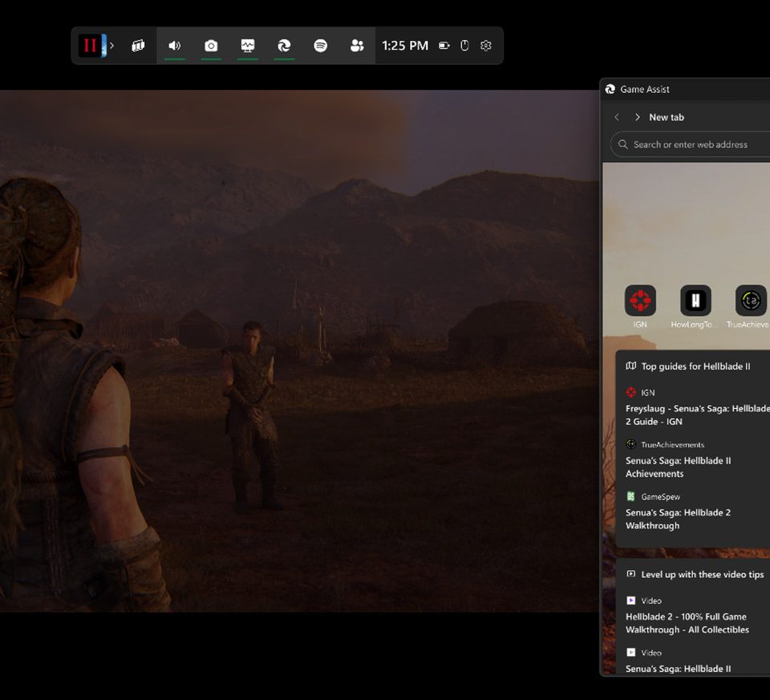Toggle mouse click-through icon
Viewport: 770px width, 700px height.
(x=464, y=46)
